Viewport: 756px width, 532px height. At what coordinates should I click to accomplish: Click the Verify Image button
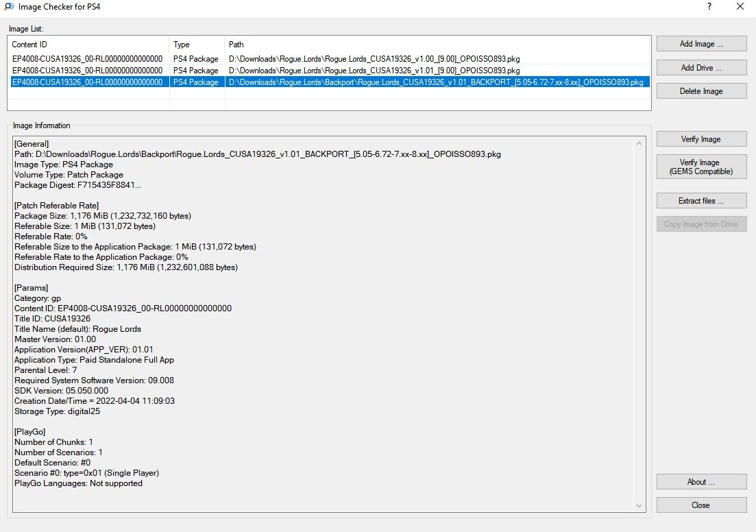(701, 139)
